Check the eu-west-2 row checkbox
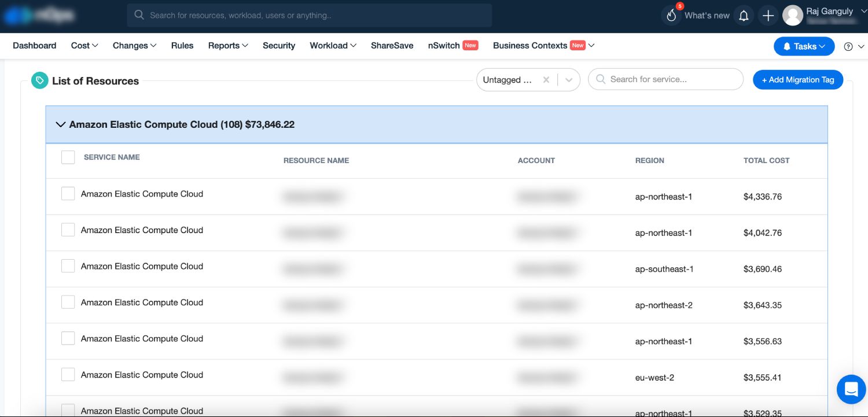868x417 pixels. coord(68,375)
